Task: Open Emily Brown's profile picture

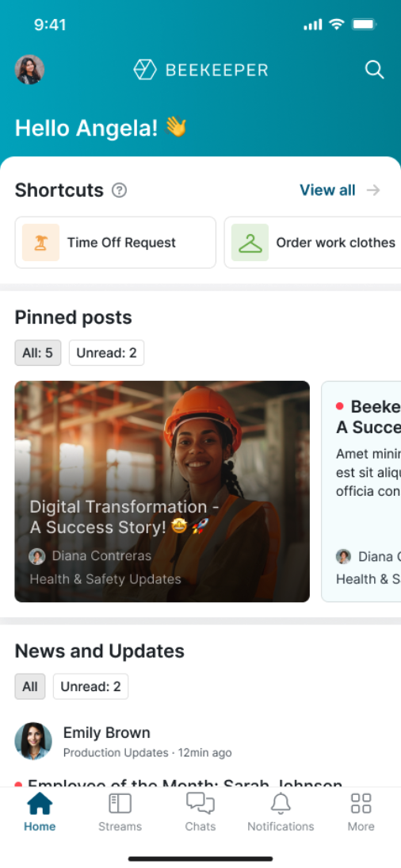Action: [x=33, y=741]
